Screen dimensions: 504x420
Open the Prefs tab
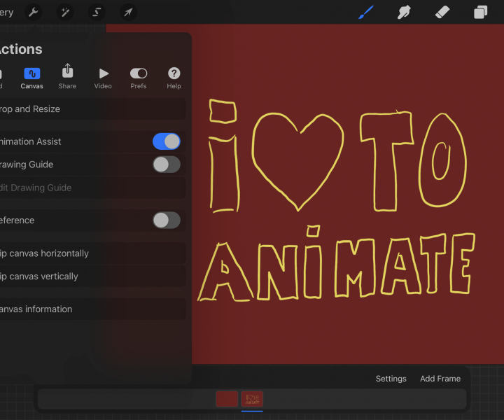(x=139, y=77)
